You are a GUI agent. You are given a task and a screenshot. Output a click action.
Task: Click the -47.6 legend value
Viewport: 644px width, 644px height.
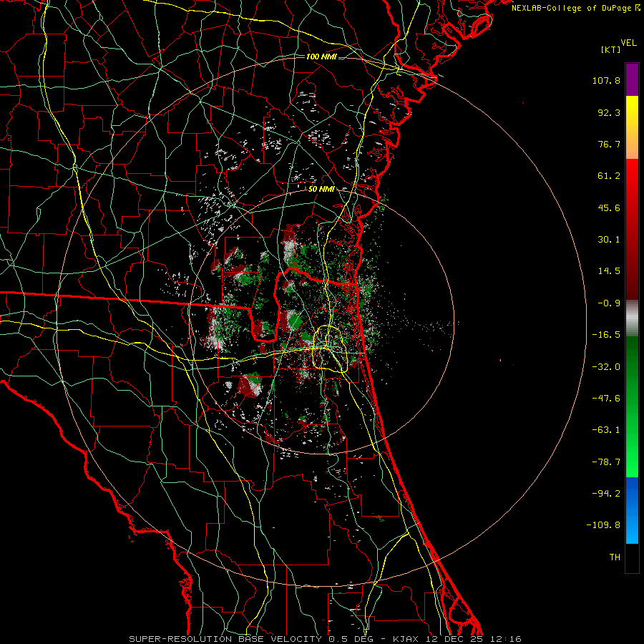coord(606,399)
